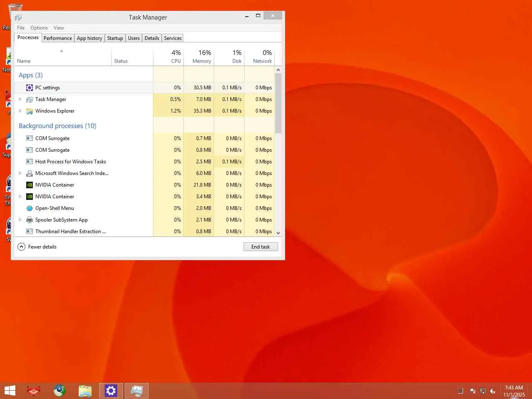The width and height of the screenshot is (532, 399).
Task: Click the 2.5 MB memory value
Action: [x=204, y=162]
